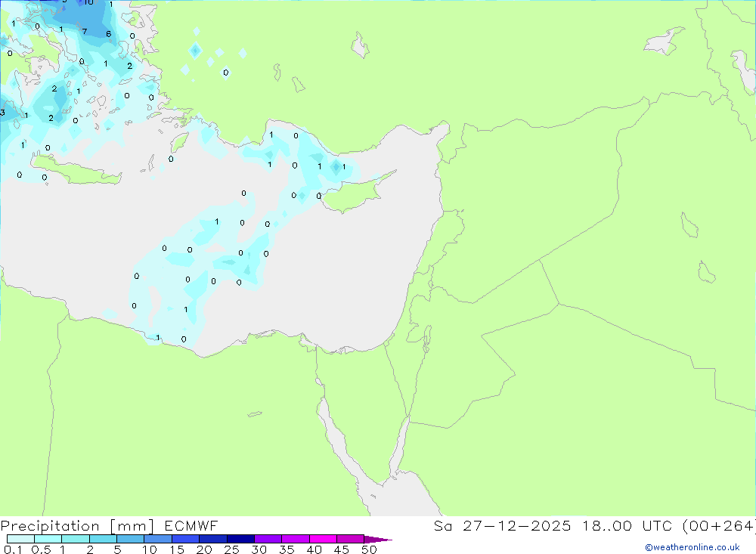Screen dimensions: 756x554
Task: Click the legend value '45'
Action: click(x=342, y=549)
